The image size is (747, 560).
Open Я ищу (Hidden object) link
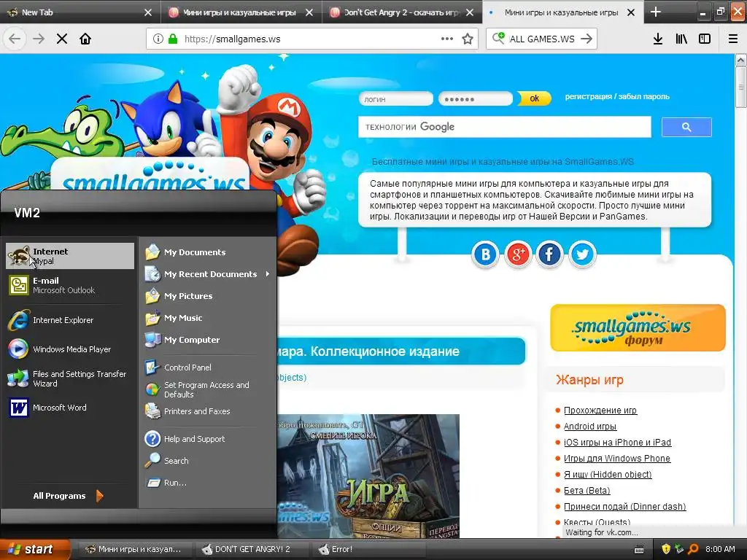(x=608, y=474)
